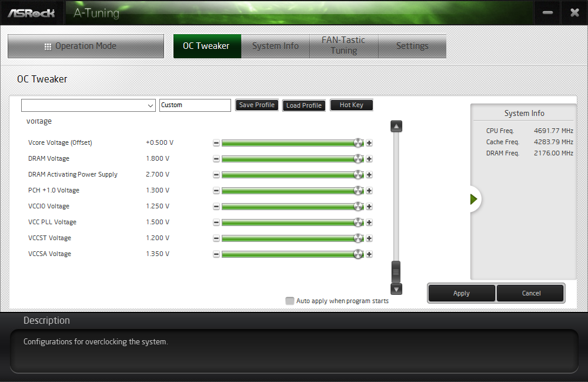Click the Hot Key button
Screen dimensions: 588x382
tap(352, 105)
